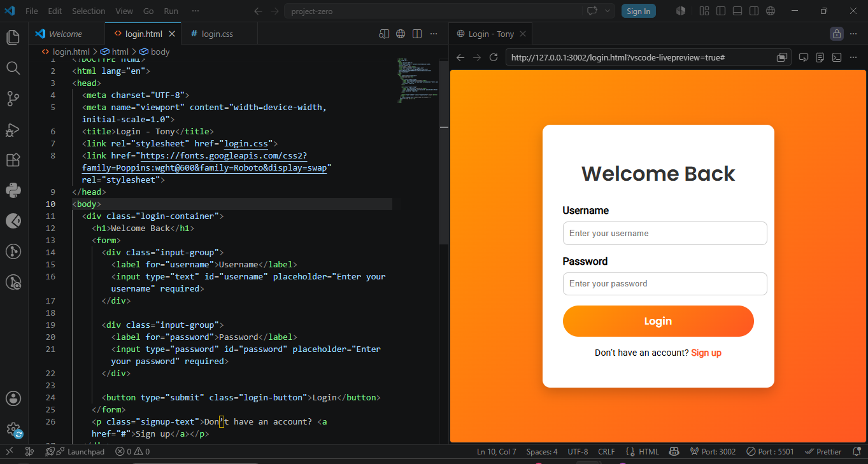Open the Search view in activity bar
Viewport: 868px width, 464px height.
click(13, 68)
